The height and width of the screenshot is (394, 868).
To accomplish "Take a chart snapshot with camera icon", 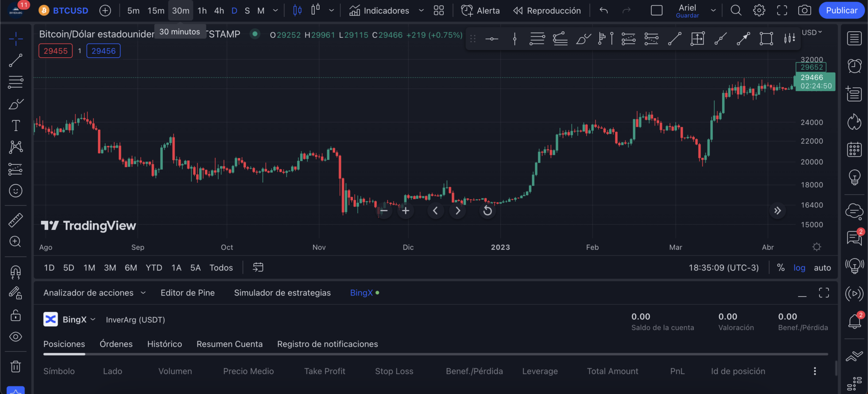I will pyautogui.click(x=804, y=11).
